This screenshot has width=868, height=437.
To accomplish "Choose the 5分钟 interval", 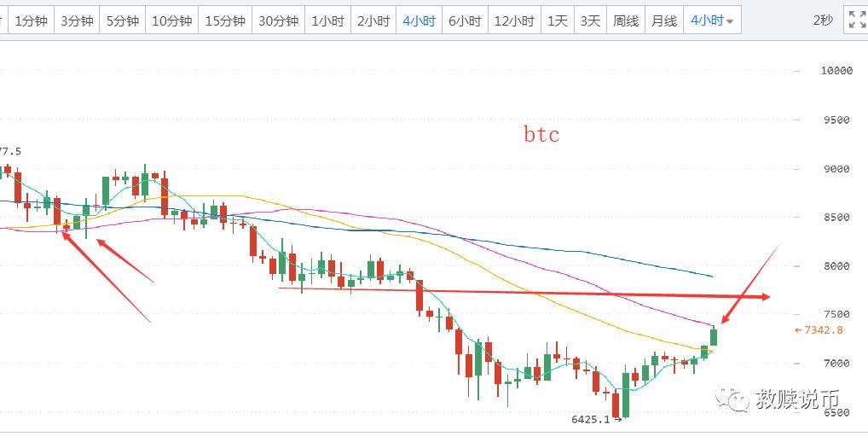I will 123,20.
